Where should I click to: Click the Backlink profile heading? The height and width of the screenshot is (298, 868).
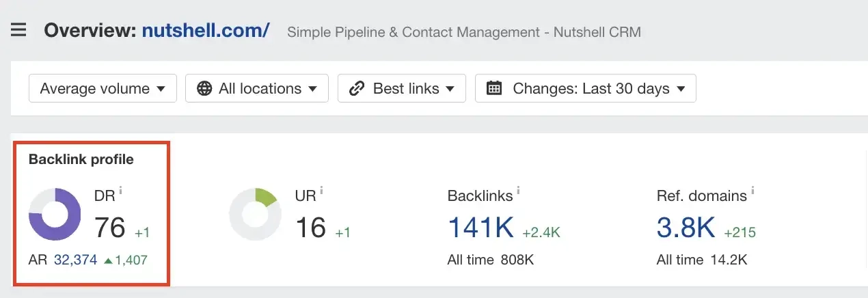(x=81, y=159)
